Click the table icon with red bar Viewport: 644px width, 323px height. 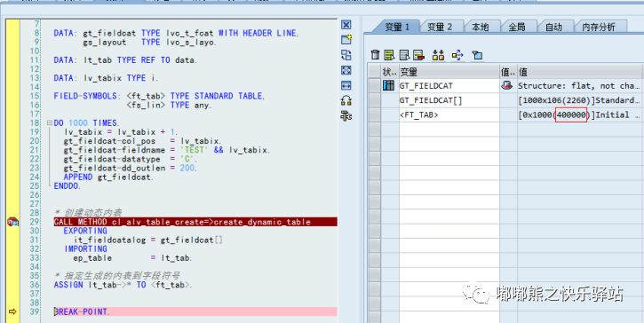(418, 55)
